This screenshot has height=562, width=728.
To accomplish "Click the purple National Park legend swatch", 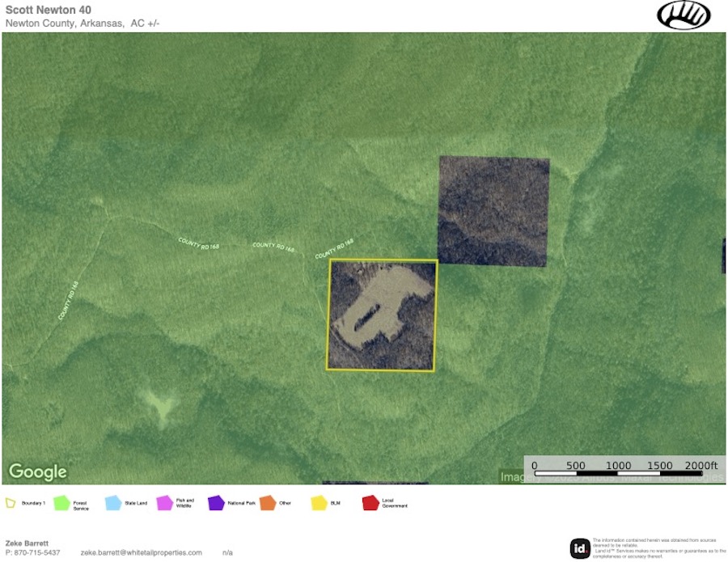I will tap(216, 503).
